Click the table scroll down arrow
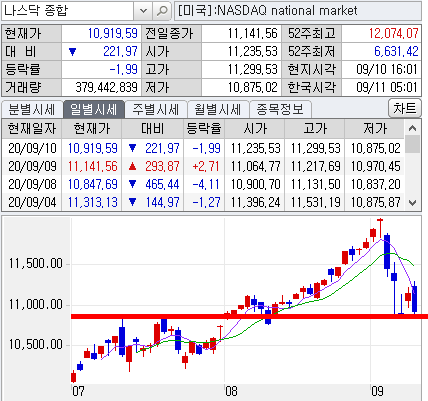Screen dimensions: 428x401 coord(412,203)
